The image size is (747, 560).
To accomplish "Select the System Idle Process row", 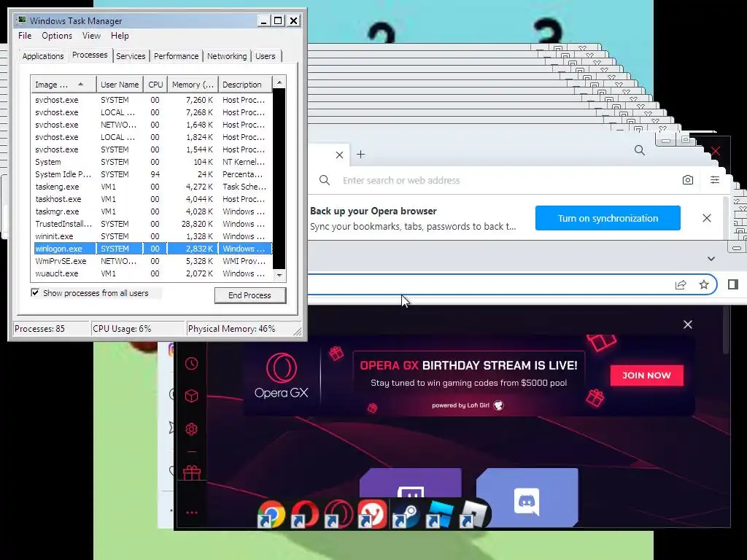I will tap(152, 174).
